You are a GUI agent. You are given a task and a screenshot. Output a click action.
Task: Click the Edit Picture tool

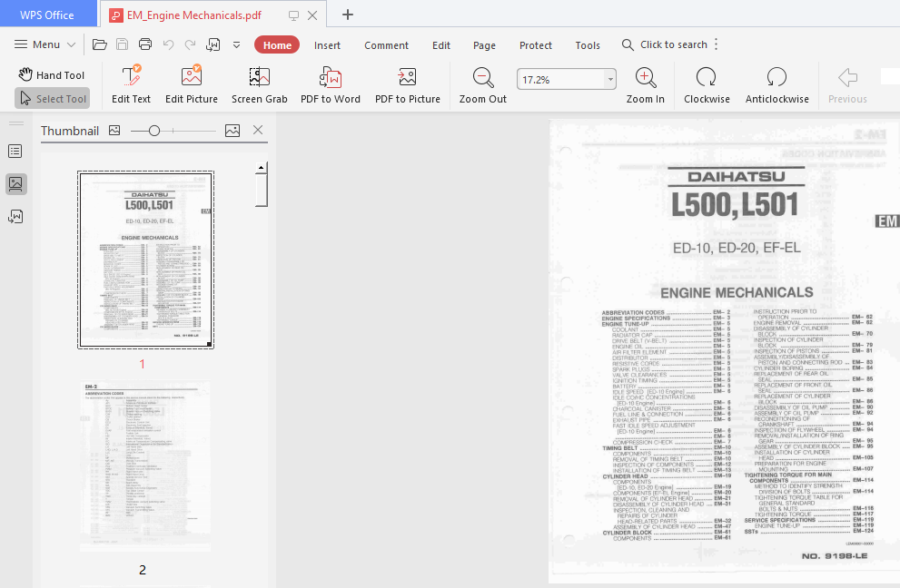click(191, 84)
